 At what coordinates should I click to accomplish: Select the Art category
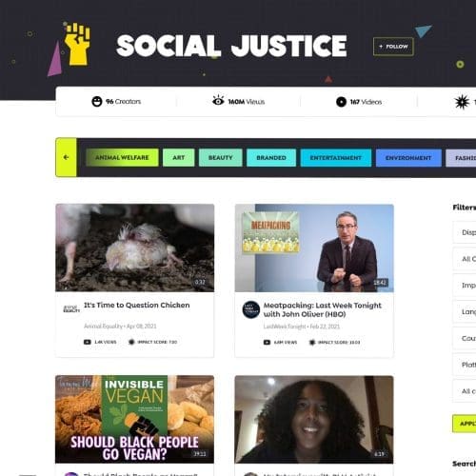[178, 157]
